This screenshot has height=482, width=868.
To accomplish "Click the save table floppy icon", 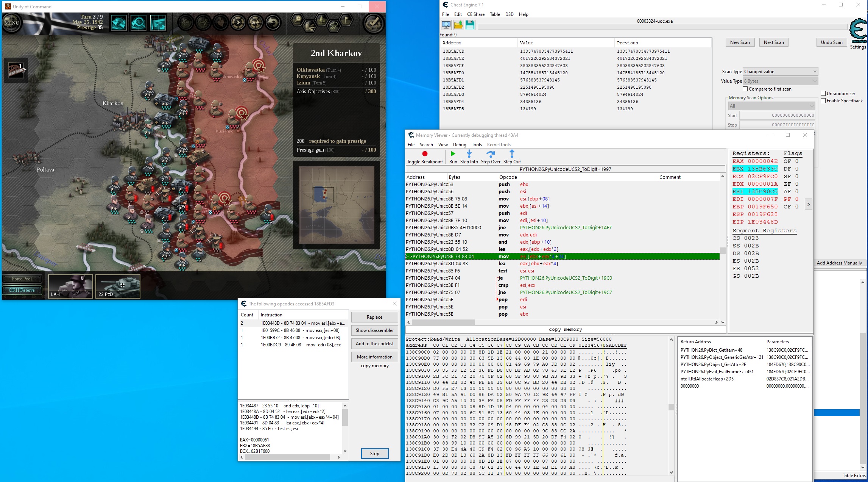I will click(470, 25).
